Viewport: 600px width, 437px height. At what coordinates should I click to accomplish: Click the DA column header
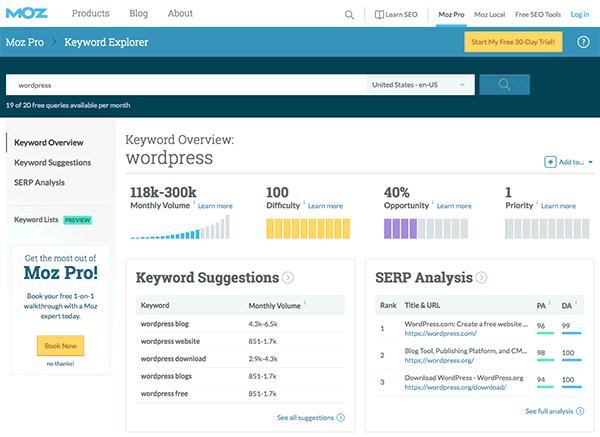point(567,306)
